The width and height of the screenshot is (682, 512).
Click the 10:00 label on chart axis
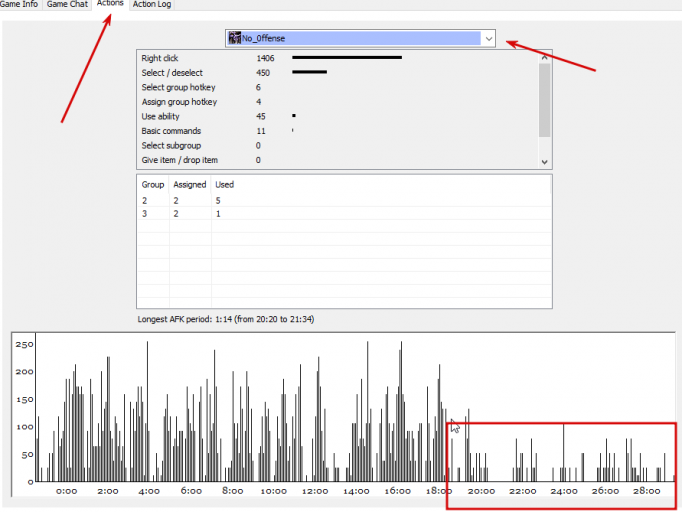point(274,491)
